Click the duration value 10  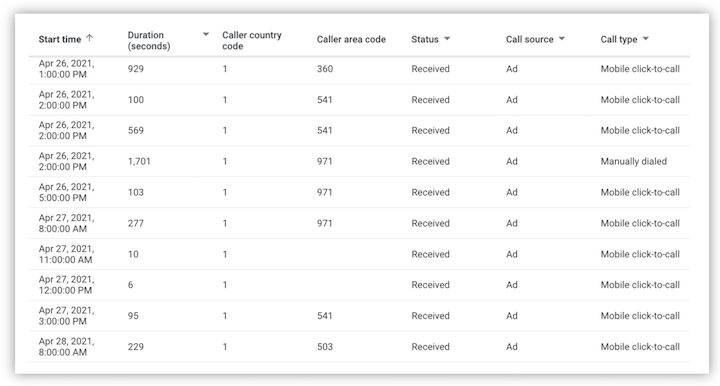[x=133, y=254]
